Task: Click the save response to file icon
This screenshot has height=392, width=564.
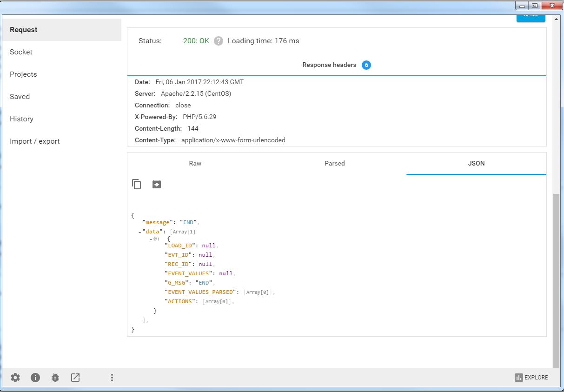Action: [157, 184]
